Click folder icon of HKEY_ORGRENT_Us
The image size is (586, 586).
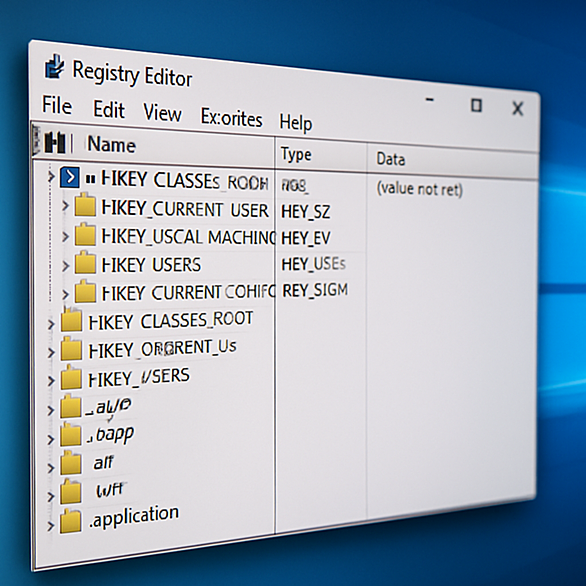tap(71, 349)
